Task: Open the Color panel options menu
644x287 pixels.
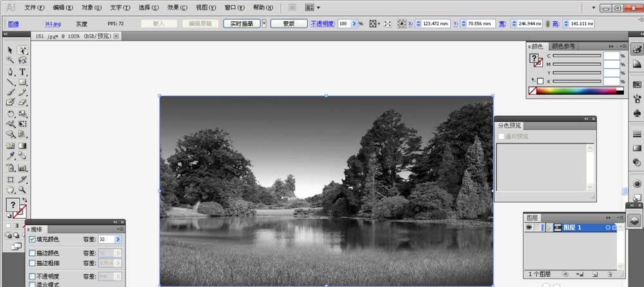Action: pos(623,46)
